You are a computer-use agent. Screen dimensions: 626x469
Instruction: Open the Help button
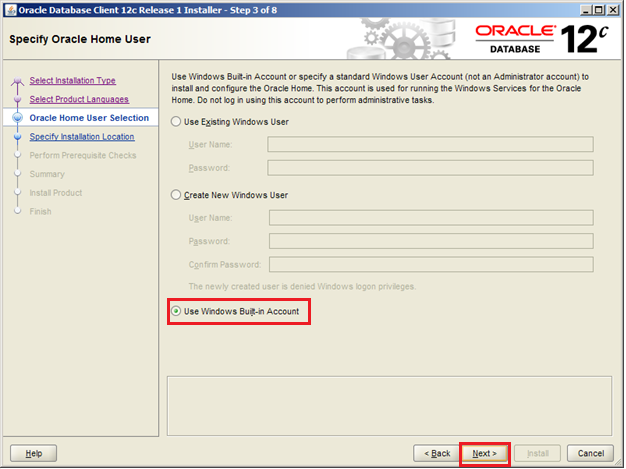tap(34, 453)
